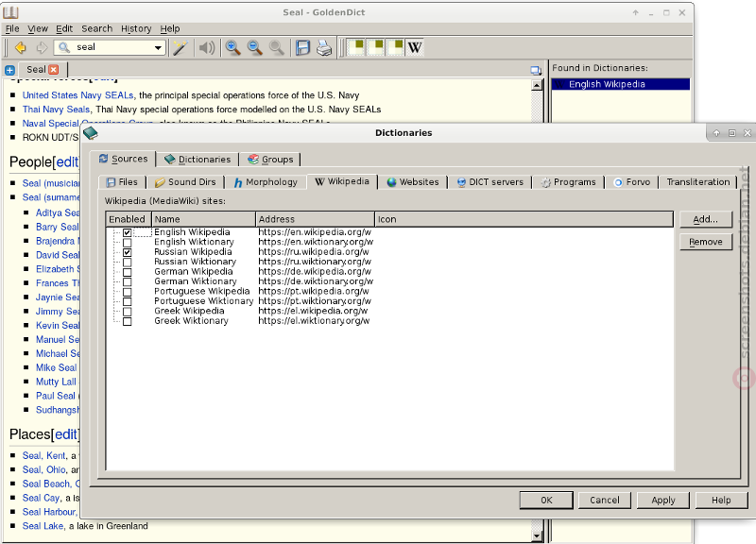
Task: Click the Help button in the dialog
Action: (721, 501)
